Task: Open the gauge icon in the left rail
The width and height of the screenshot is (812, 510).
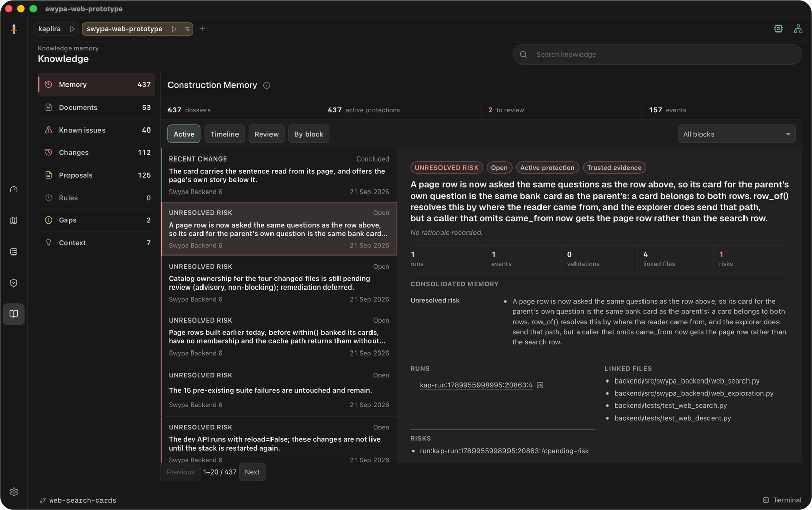Action: [x=14, y=189]
